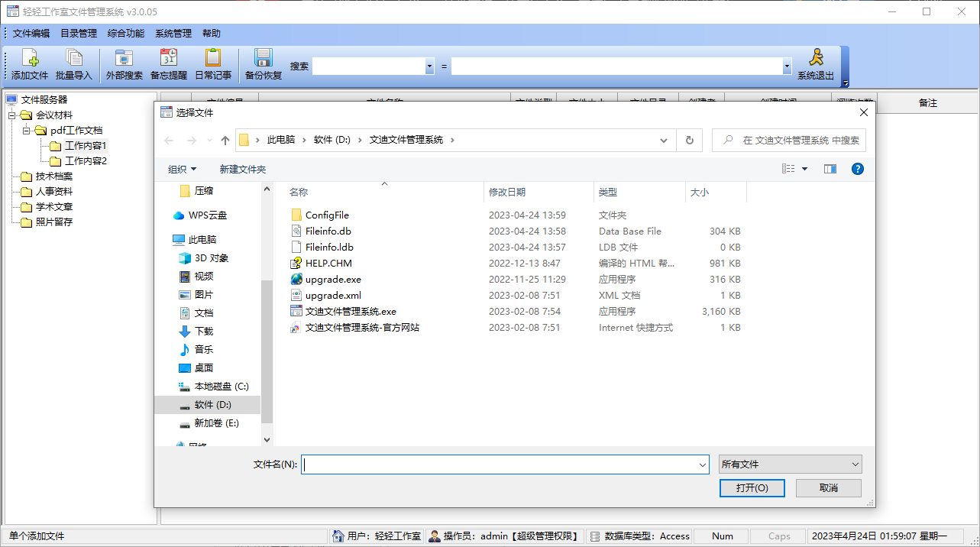Select 本地磁盘 (C:) drive
Screen dimensions: 980x547
214,387
